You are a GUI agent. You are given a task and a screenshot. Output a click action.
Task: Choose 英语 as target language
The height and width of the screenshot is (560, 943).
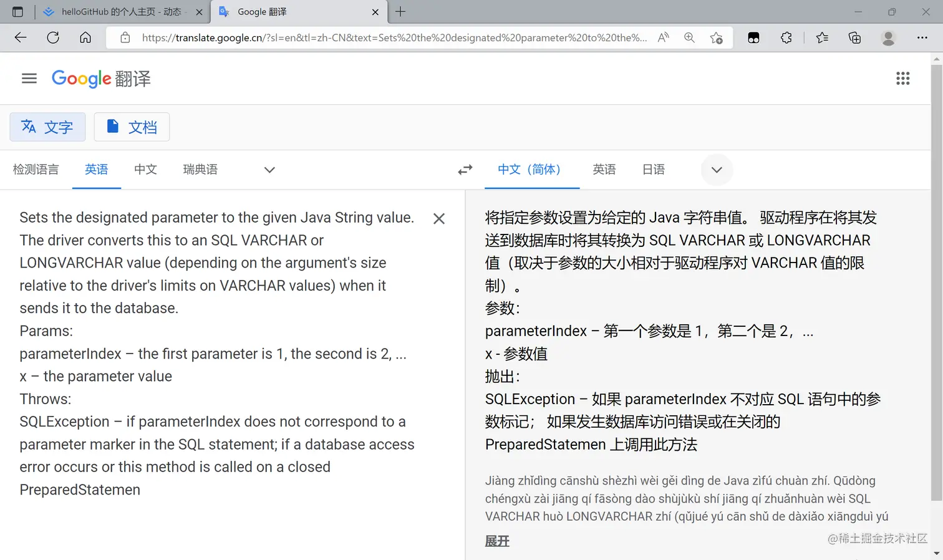604,170
